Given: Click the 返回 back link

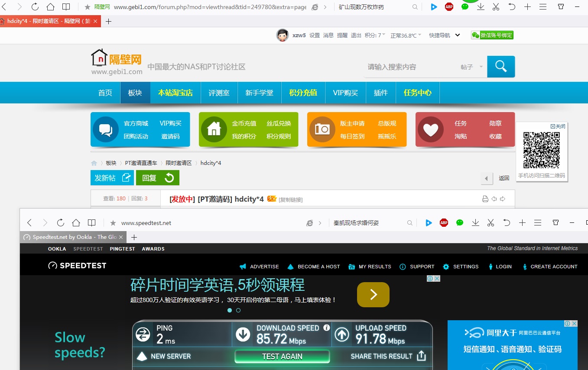Looking at the screenshot, I should tap(504, 178).
